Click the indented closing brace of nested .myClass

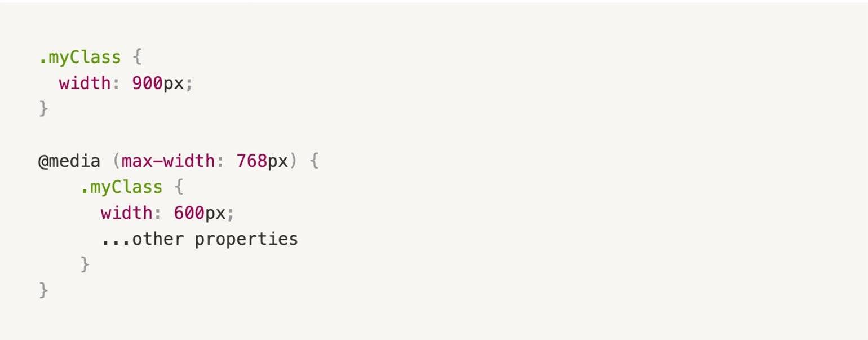pyautogui.click(x=85, y=264)
